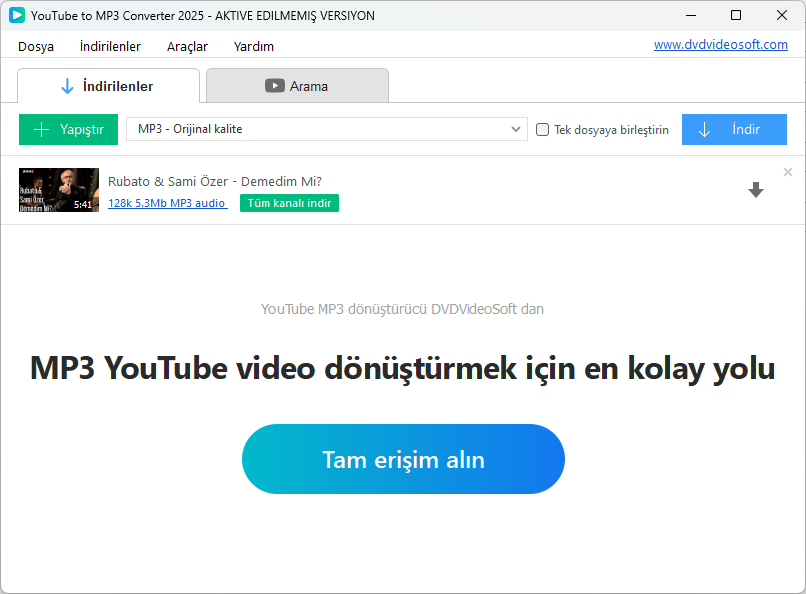Close the YouTube to MP3 Converter window
This screenshot has height=594, width=806.
(782, 15)
